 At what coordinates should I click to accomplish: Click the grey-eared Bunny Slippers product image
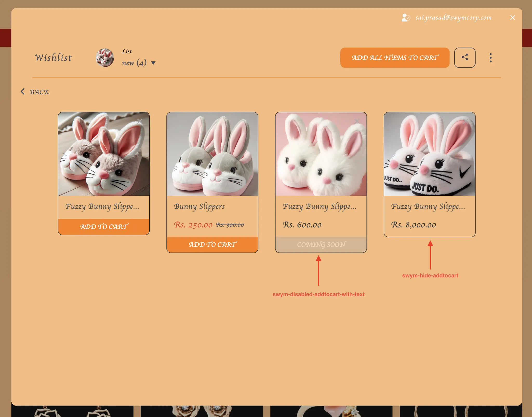pos(212,154)
